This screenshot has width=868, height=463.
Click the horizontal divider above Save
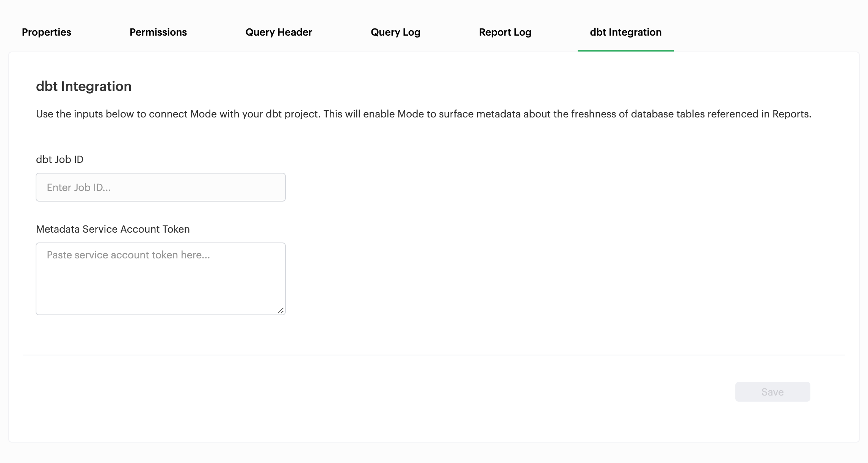pos(434,355)
